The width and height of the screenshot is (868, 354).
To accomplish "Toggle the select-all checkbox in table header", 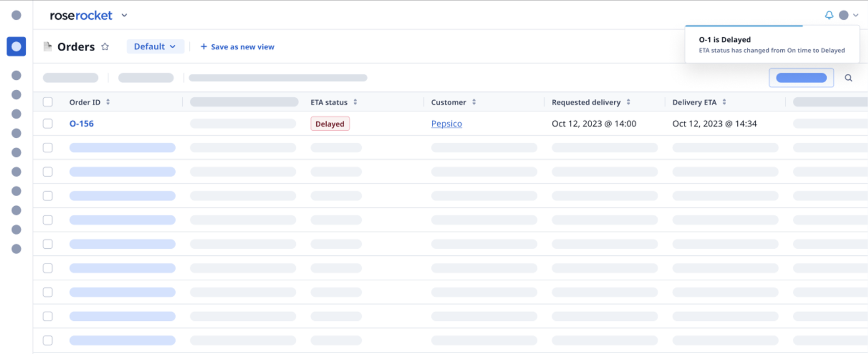I will 47,102.
